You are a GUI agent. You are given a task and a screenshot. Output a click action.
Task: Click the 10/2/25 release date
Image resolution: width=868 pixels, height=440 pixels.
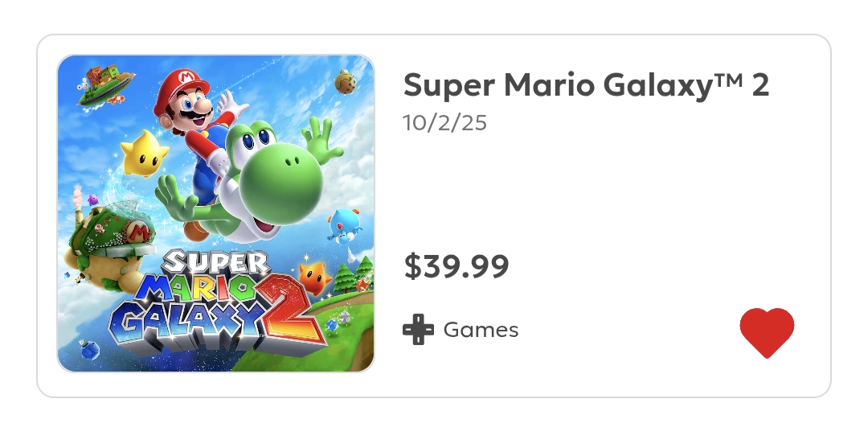click(444, 123)
